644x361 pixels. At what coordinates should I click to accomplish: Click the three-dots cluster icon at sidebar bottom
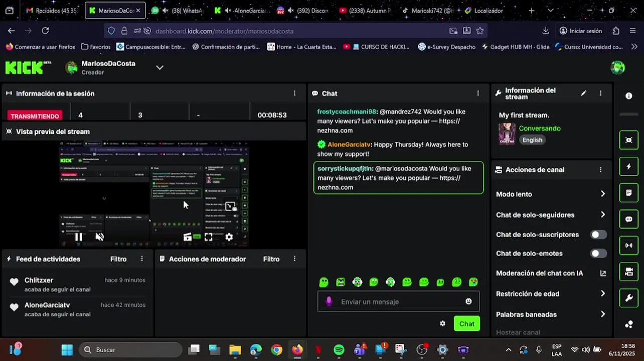628,324
